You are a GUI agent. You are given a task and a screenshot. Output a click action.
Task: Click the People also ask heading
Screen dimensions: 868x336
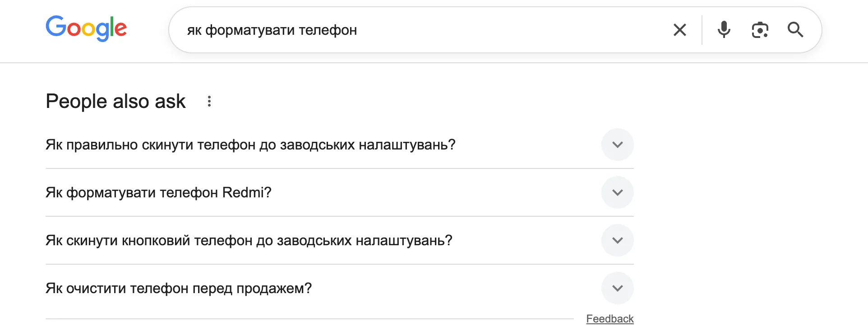tap(115, 101)
